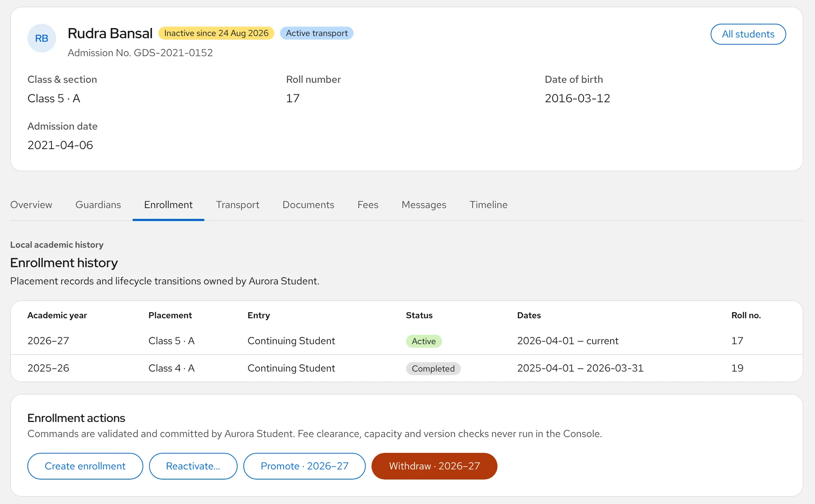Click the Roll no. column header
Viewport: 815px width, 504px height.
[746, 315]
